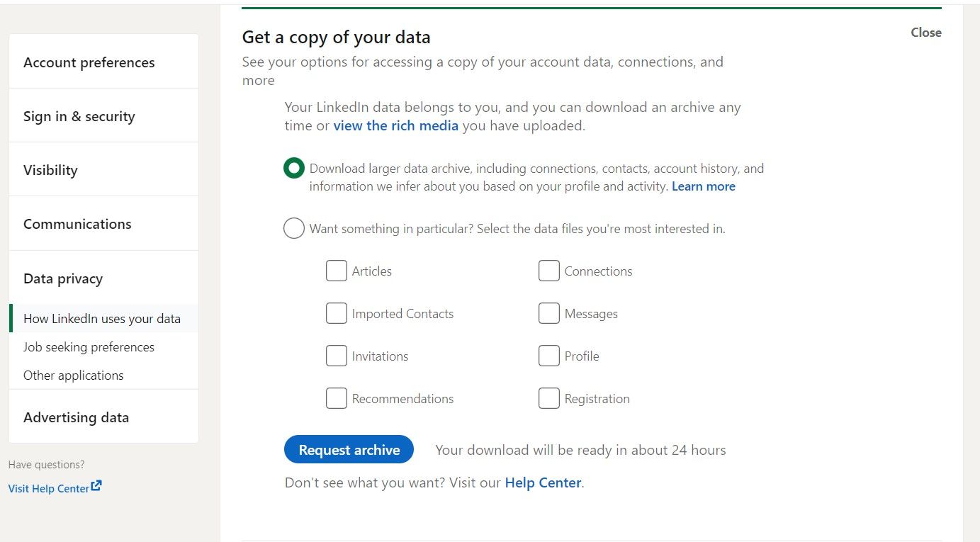Screen dimensions: 980x542
Task: Select the Invitations checkbox
Action: pos(337,356)
